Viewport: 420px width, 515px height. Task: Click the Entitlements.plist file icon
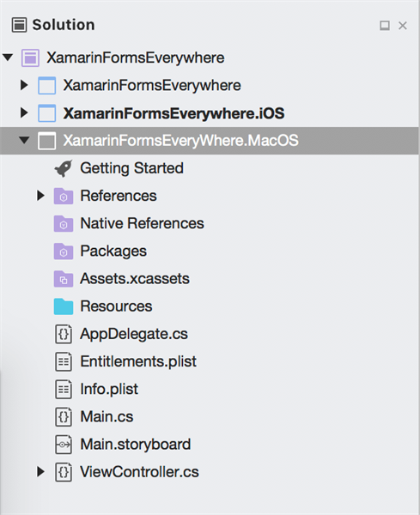click(x=64, y=361)
